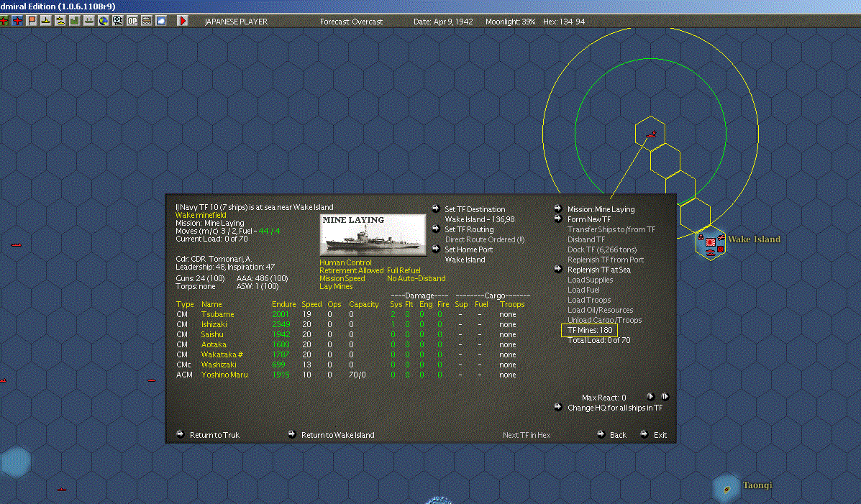Click the arrow beside Mission: Mine Laying

pyautogui.click(x=558, y=209)
